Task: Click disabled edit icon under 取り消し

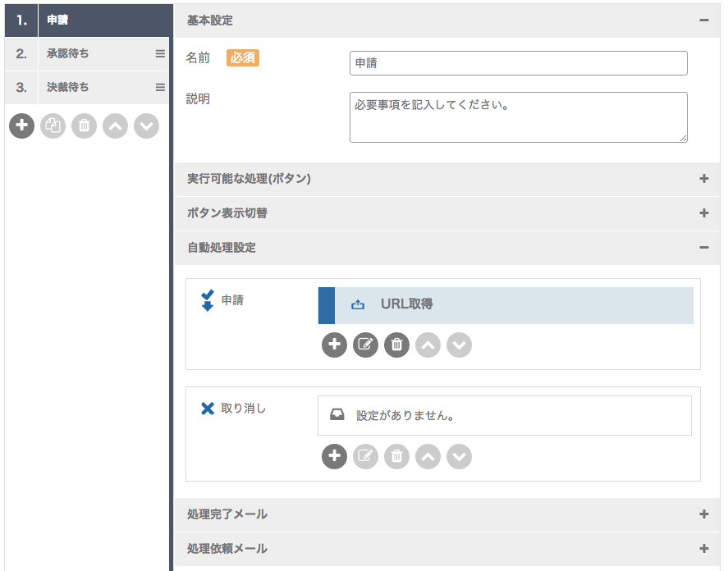Action: point(365,456)
